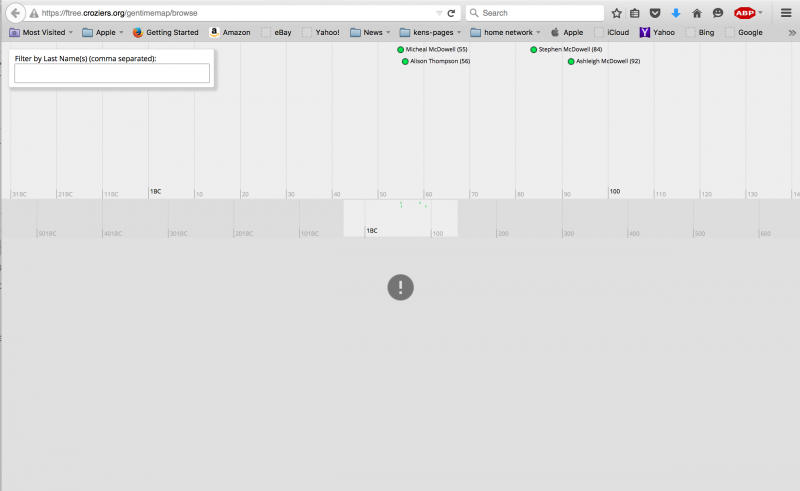
Task: Go to the browser home page icon
Action: coord(697,13)
